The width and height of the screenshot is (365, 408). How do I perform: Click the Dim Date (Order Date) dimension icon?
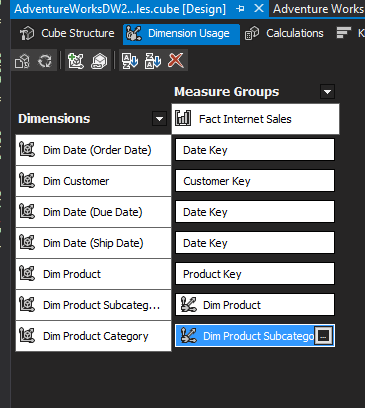tap(27, 149)
